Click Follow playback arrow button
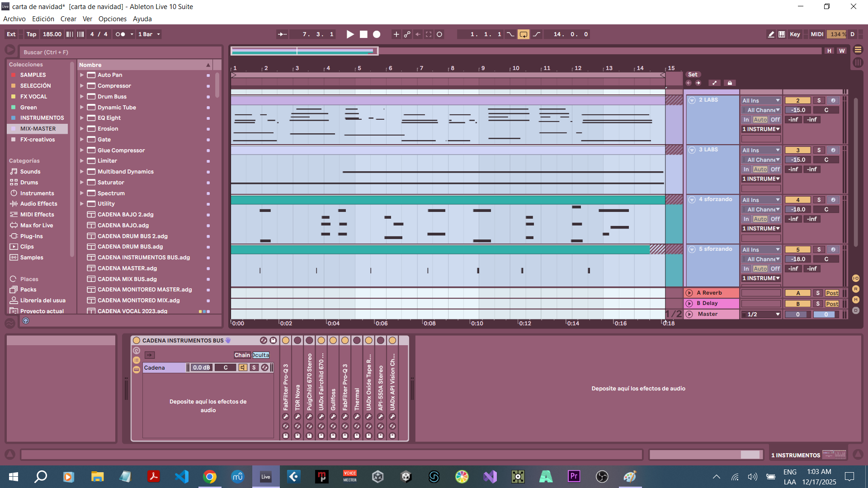This screenshot has width=868, height=488. 282,34
